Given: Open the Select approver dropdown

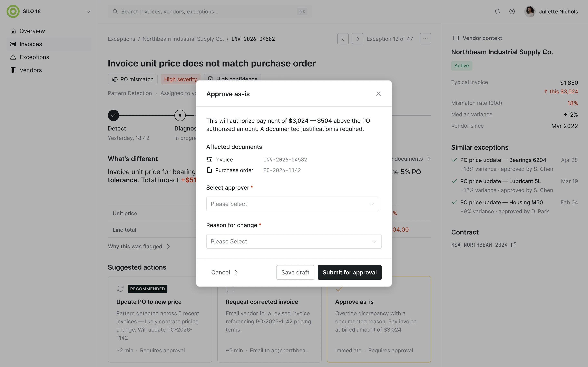Looking at the screenshot, I should (x=293, y=204).
